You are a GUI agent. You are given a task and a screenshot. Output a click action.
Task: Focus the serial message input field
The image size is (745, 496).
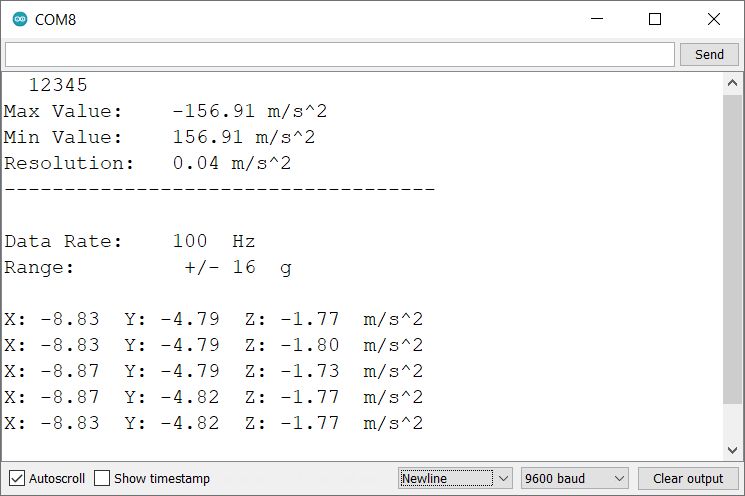coord(340,54)
